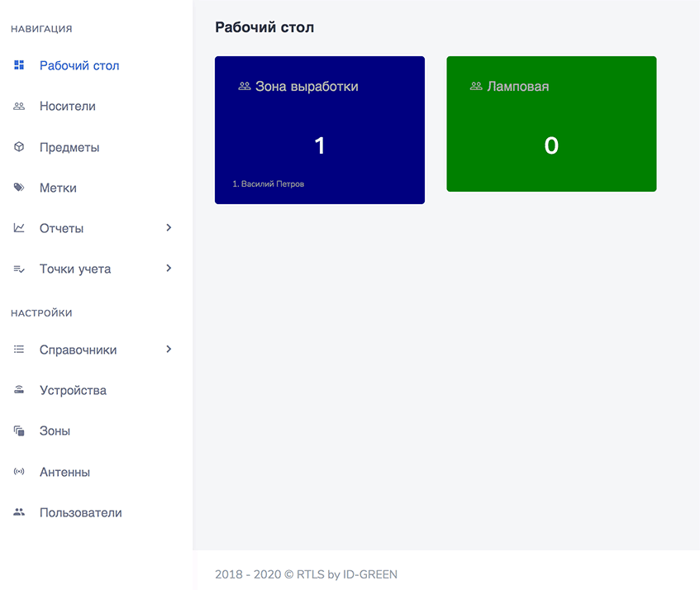Click the tag icon beside Метки

(19, 188)
